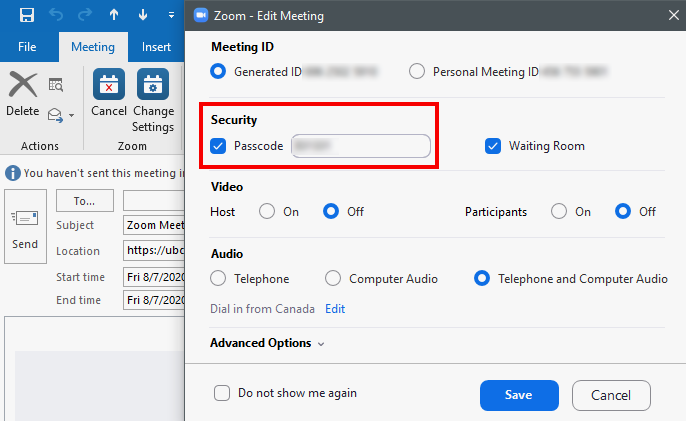Viewport: 686px width, 421px height.
Task: Check Do not show me again
Action: tap(222, 393)
